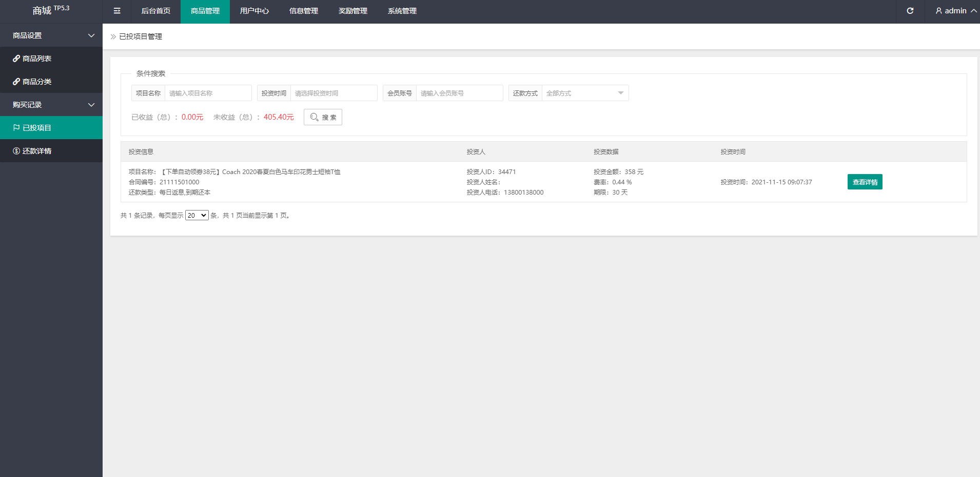
Task: Click the flag icon beside 已投项目
Action: (x=16, y=128)
